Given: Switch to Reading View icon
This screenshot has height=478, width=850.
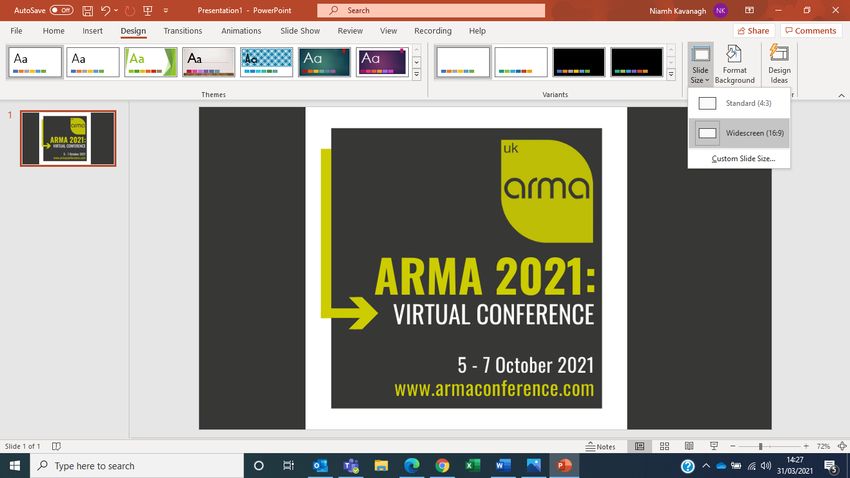Looking at the screenshot, I should [x=688, y=446].
